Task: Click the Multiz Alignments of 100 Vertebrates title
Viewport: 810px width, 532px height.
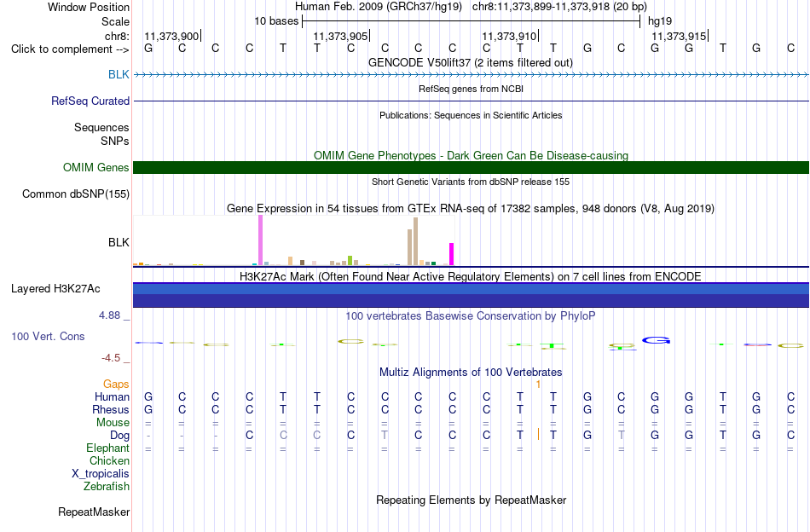Action: click(x=471, y=372)
